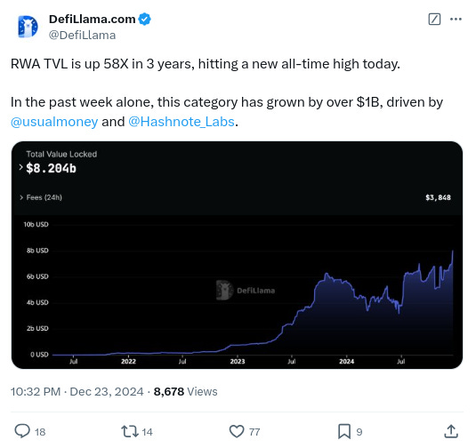Click the 10:32 PM Dec 23 timestamp
476x448 pixels.
coord(77,392)
